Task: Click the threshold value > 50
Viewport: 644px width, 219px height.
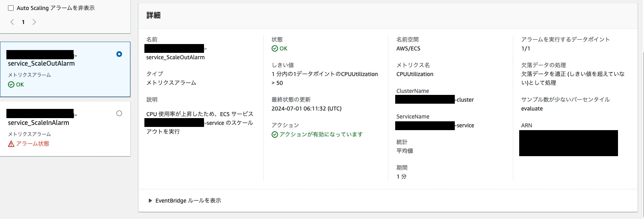Action: (x=277, y=83)
